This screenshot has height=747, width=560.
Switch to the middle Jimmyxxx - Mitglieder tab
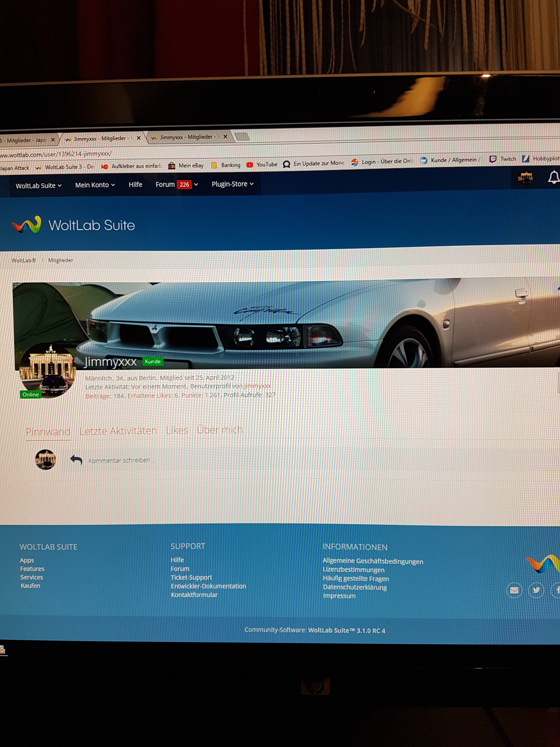click(x=103, y=138)
